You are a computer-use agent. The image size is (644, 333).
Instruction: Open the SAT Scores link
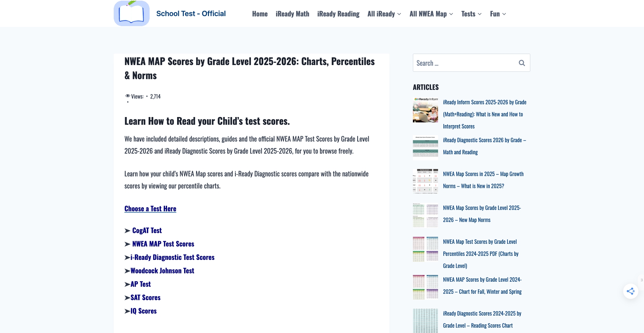point(145,297)
